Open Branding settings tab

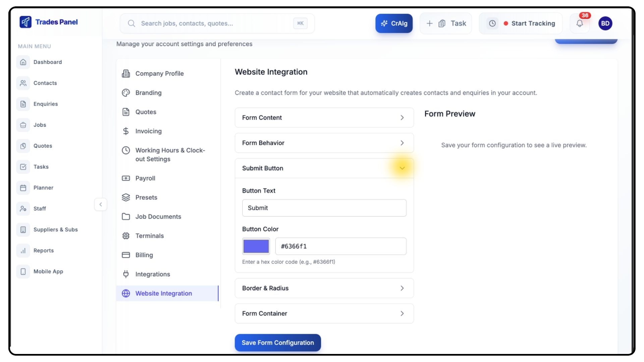148,93
